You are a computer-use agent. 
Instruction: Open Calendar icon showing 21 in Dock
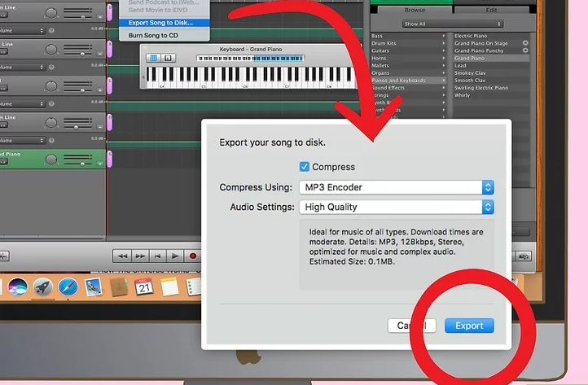coord(144,287)
